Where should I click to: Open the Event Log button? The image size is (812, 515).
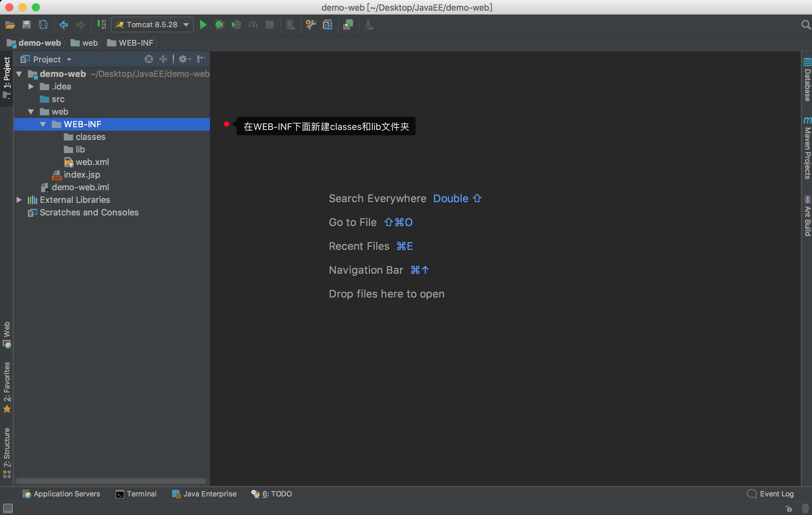pos(770,494)
